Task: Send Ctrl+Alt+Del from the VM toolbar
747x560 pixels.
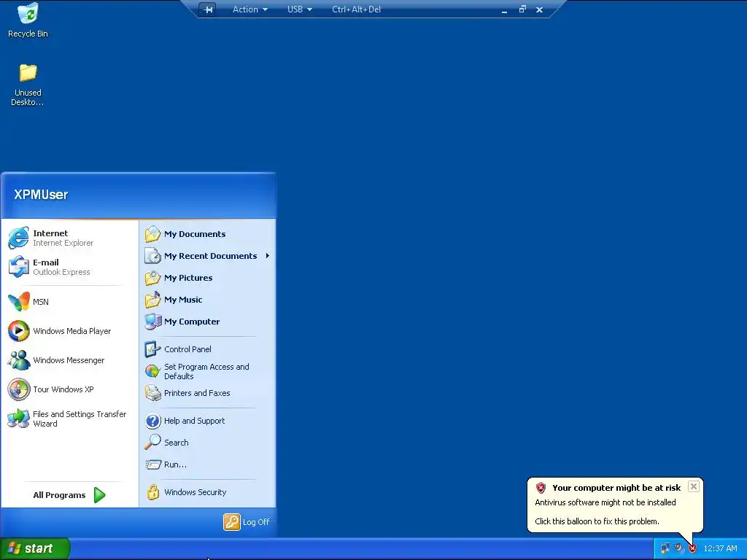Action: (x=356, y=9)
